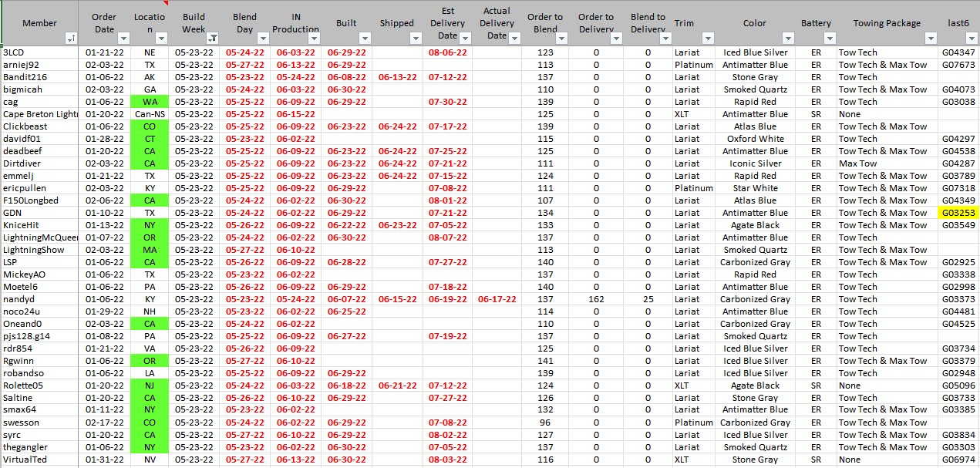Click the sort indicator button on Member column

click(x=72, y=38)
